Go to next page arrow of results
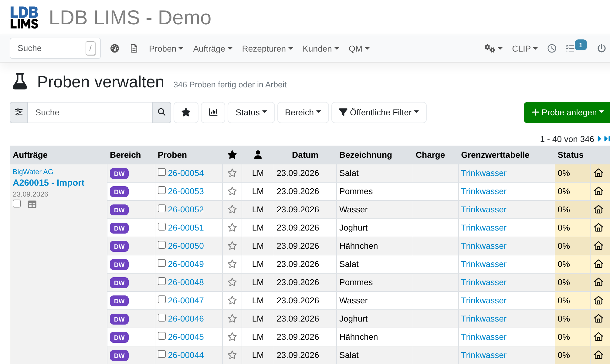The height and width of the screenshot is (364, 610). tap(599, 139)
